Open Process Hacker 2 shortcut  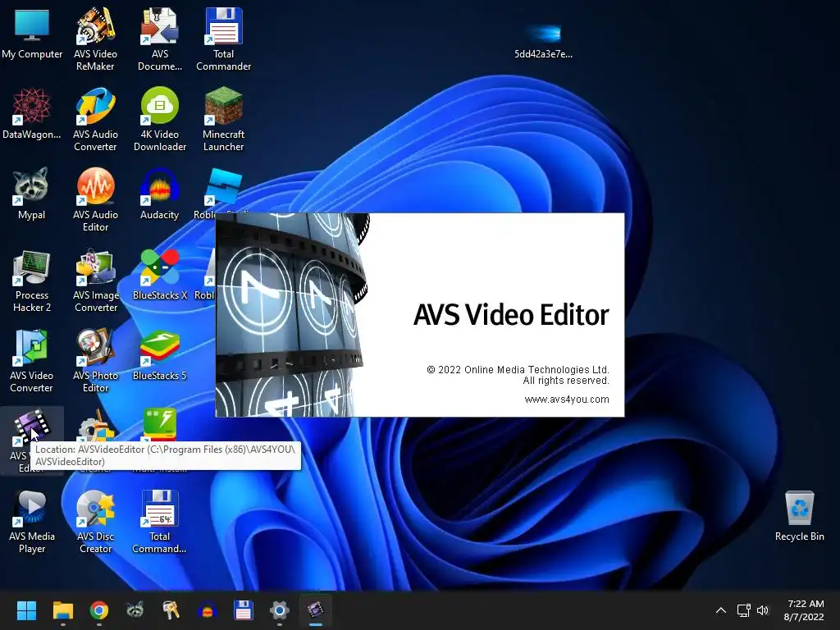click(x=32, y=281)
